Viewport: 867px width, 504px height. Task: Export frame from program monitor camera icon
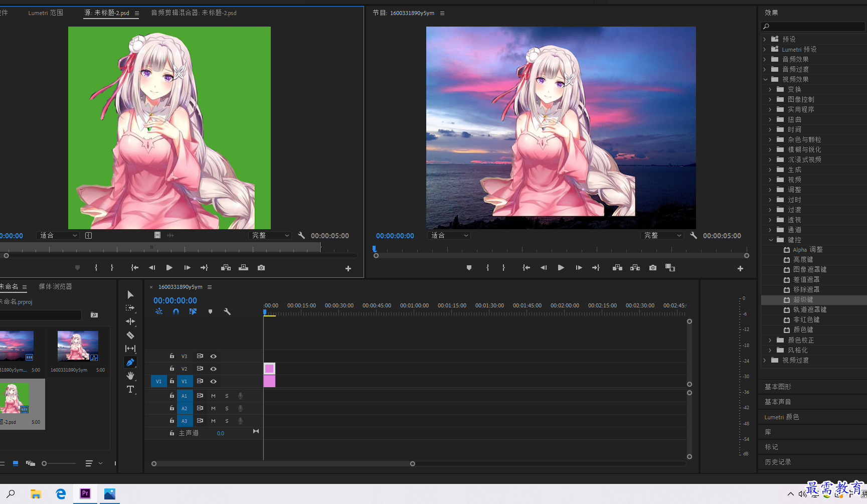click(652, 268)
